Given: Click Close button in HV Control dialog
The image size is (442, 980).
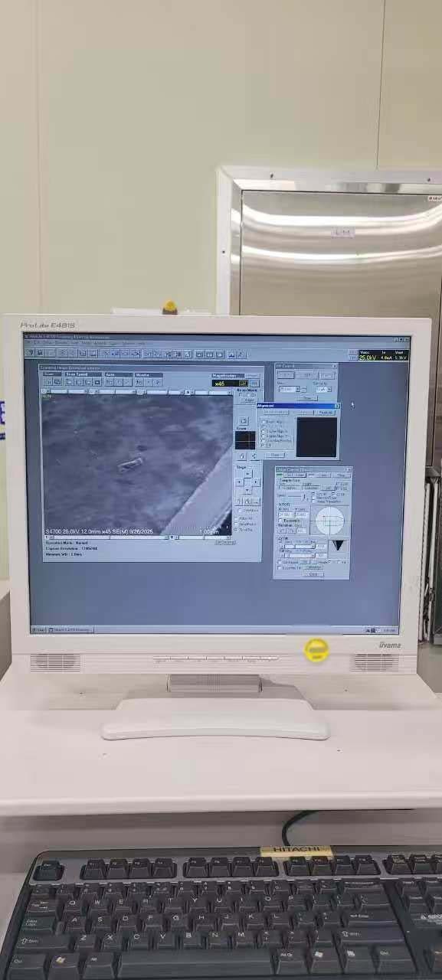Looking at the screenshot, I should click(306, 398).
